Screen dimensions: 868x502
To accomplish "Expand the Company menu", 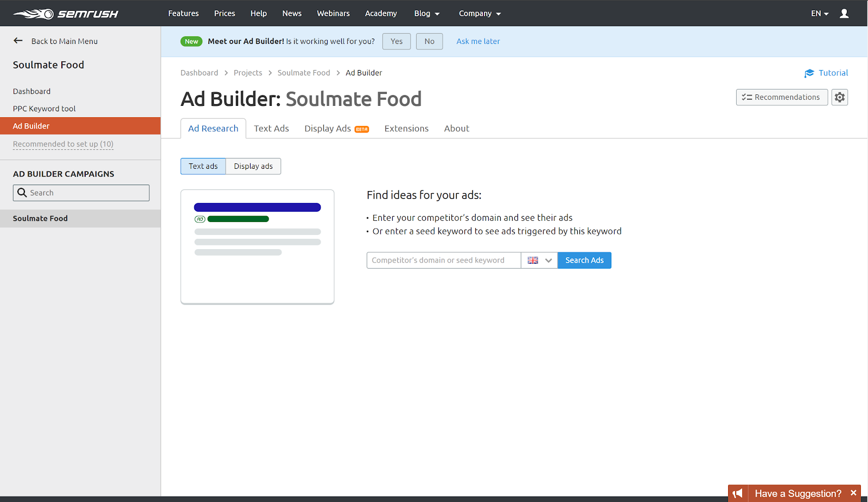I will point(480,14).
